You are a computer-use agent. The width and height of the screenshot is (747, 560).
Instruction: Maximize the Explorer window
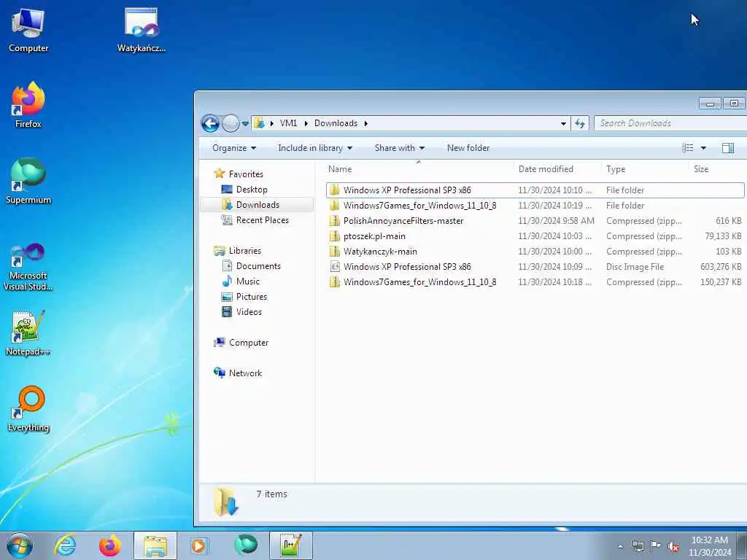click(734, 103)
